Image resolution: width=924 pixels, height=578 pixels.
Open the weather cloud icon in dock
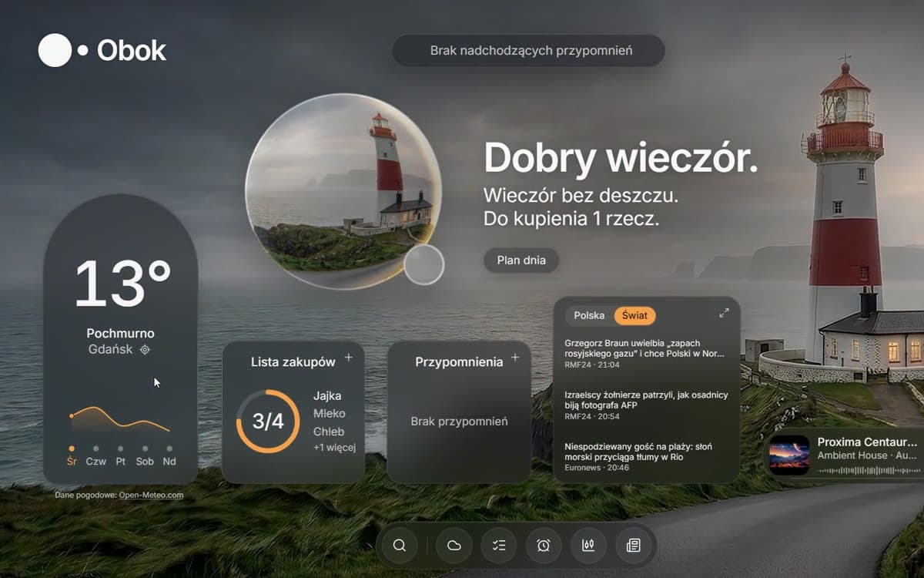tap(454, 546)
